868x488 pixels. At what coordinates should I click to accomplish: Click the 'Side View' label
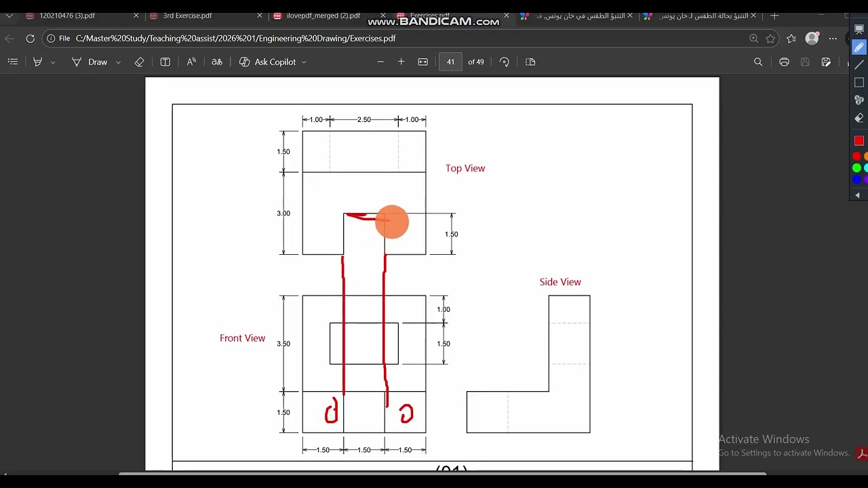tap(560, 282)
